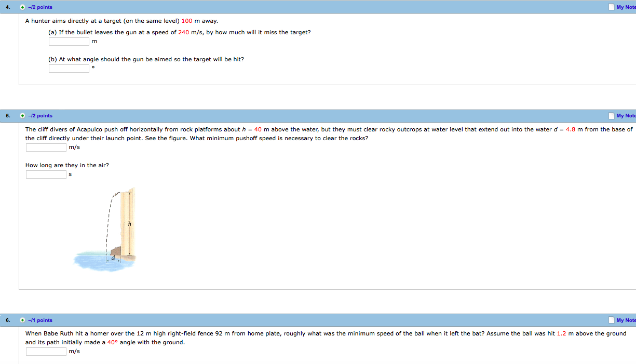
Task: Click the -/2 points label of question 4
Action: pos(40,7)
